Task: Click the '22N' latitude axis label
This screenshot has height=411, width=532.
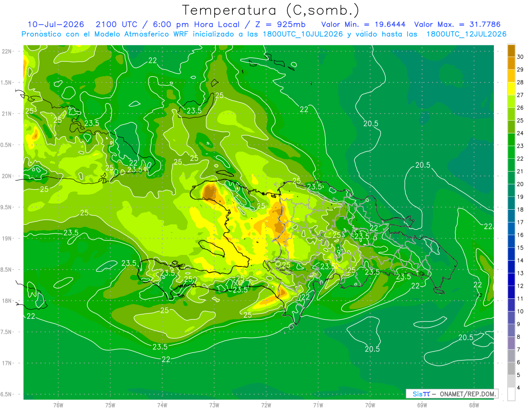Action: 7,51
